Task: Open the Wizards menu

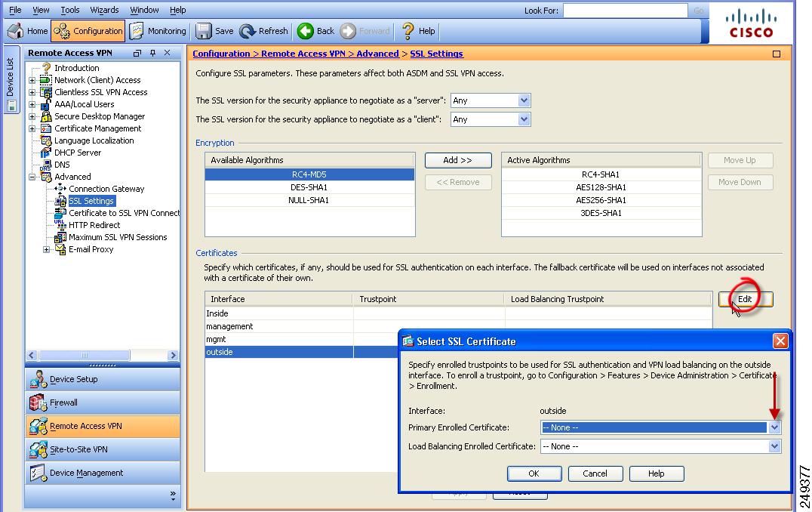Action: (105, 10)
